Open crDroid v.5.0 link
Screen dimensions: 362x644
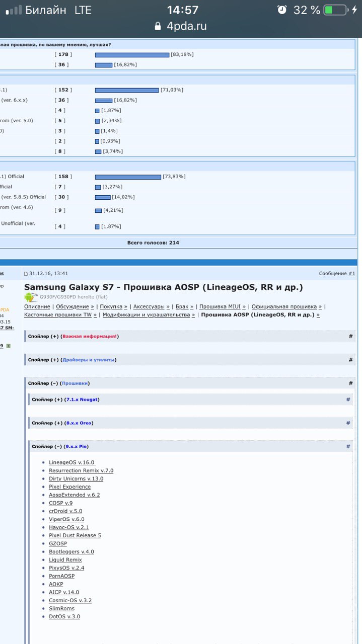click(x=65, y=511)
